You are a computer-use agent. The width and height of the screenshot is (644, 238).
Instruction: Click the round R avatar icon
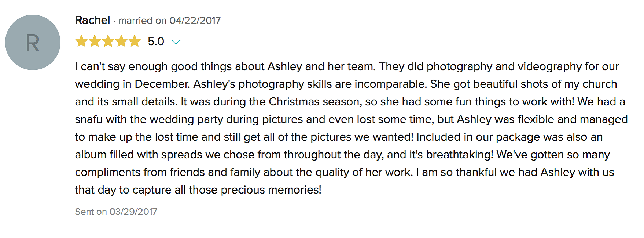[x=33, y=42]
